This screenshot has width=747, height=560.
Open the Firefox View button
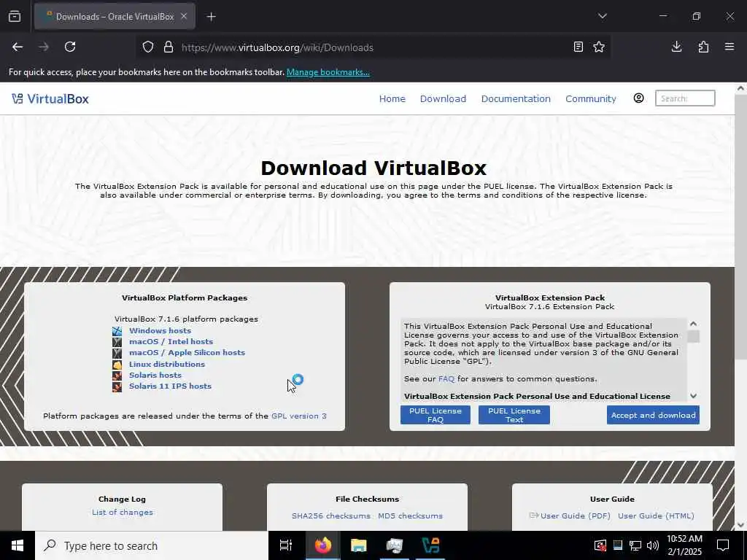[15, 17]
